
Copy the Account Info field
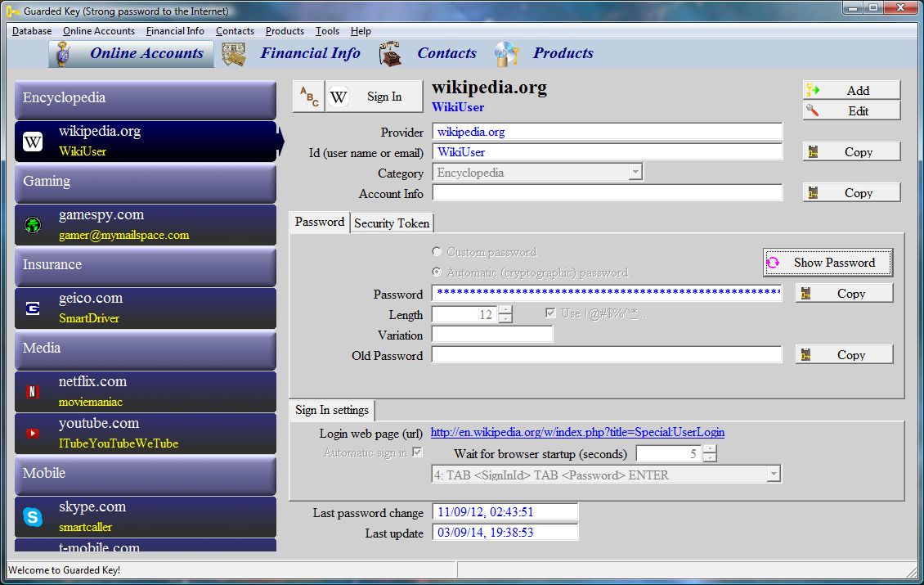(851, 193)
